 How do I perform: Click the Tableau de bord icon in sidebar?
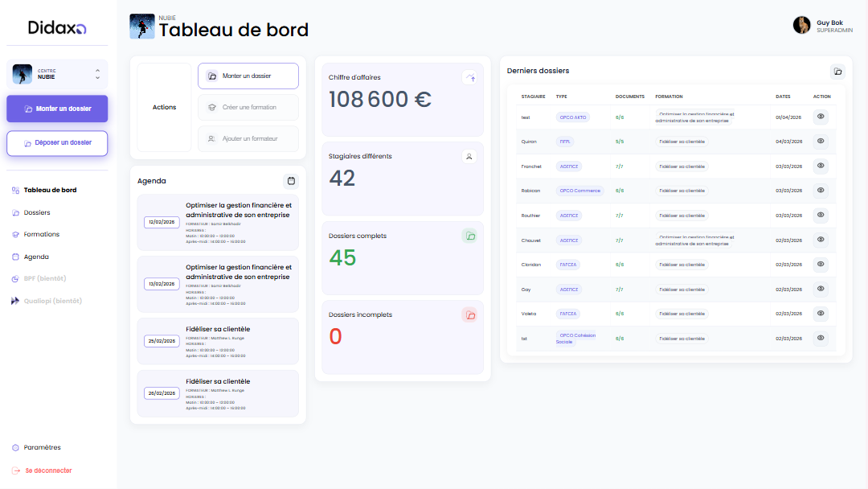tap(14, 191)
